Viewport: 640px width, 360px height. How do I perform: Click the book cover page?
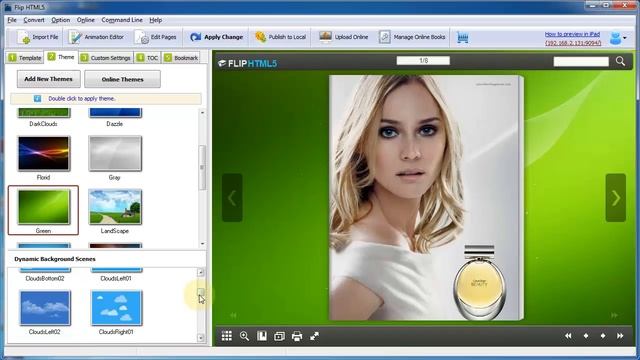(426, 198)
